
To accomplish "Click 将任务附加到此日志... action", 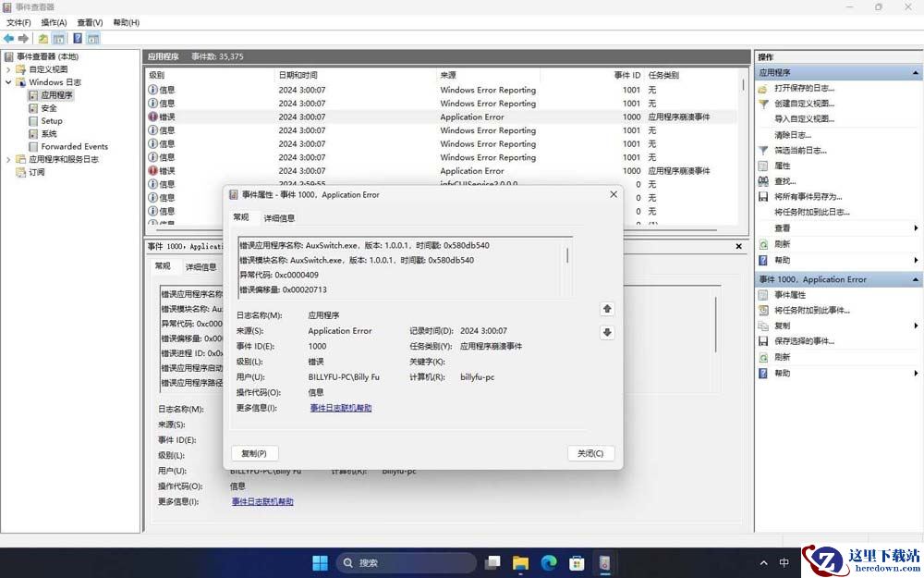I will click(x=812, y=213).
